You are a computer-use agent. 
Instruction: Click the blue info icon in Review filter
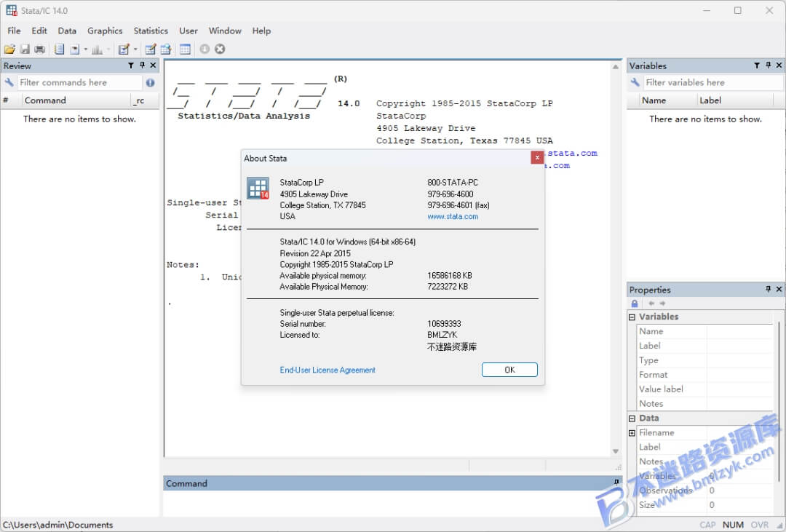(x=150, y=83)
